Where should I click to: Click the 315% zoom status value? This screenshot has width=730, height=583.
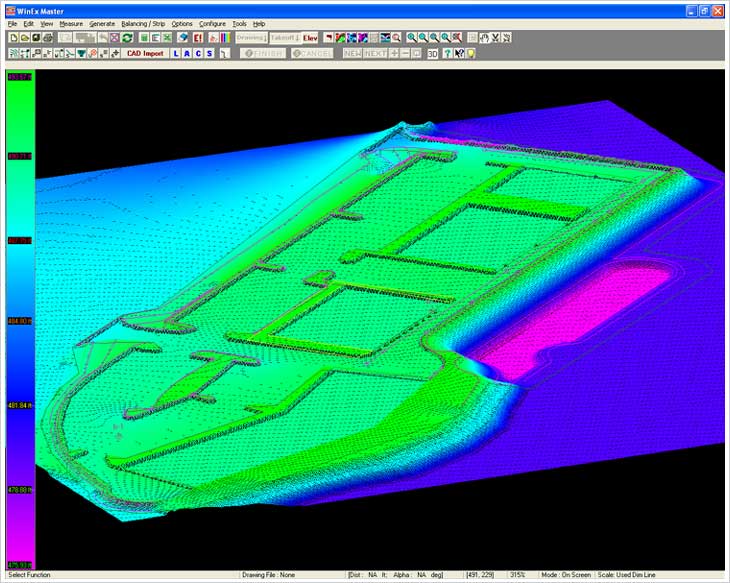pos(517,575)
